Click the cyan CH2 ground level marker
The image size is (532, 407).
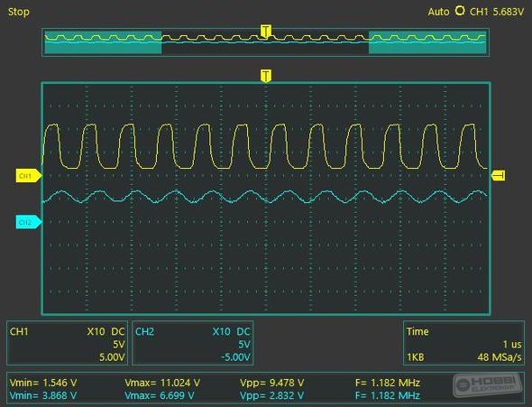[x=29, y=222]
